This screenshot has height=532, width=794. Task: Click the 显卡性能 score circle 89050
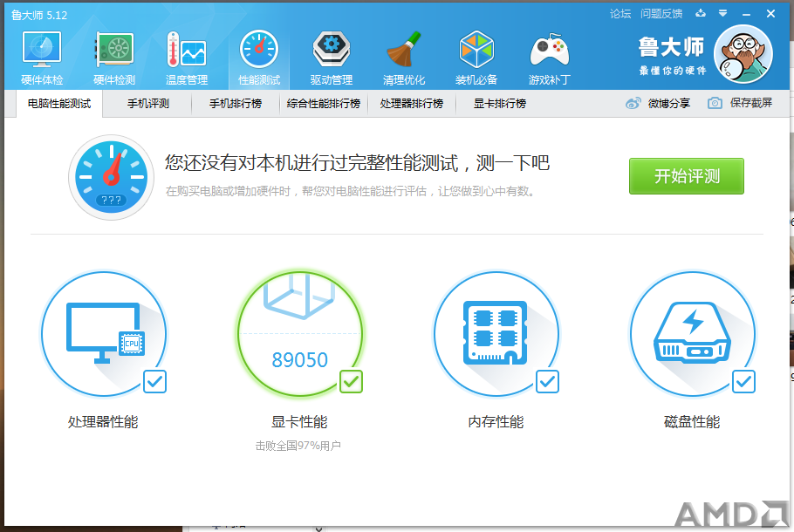coord(300,334)
